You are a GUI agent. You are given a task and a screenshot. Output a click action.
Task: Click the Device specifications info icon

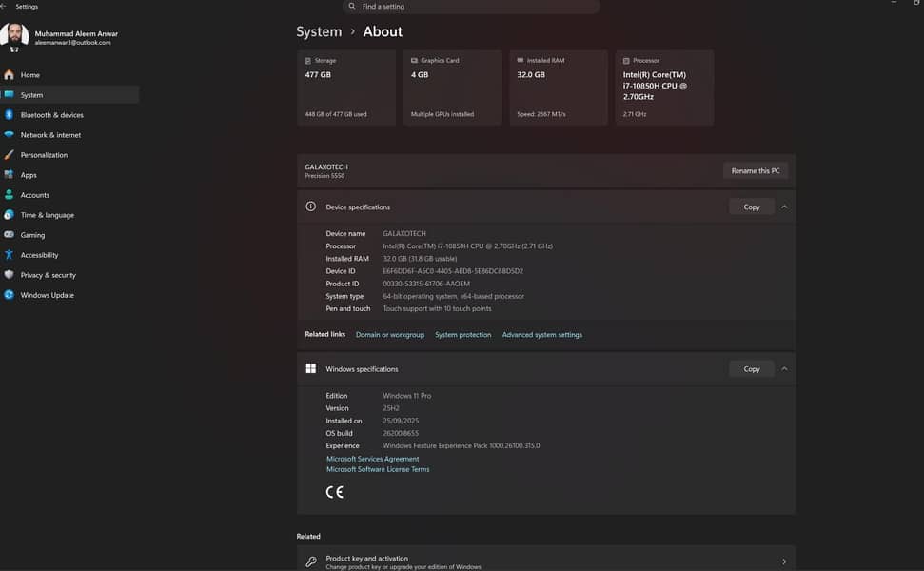tap(310, 207)
